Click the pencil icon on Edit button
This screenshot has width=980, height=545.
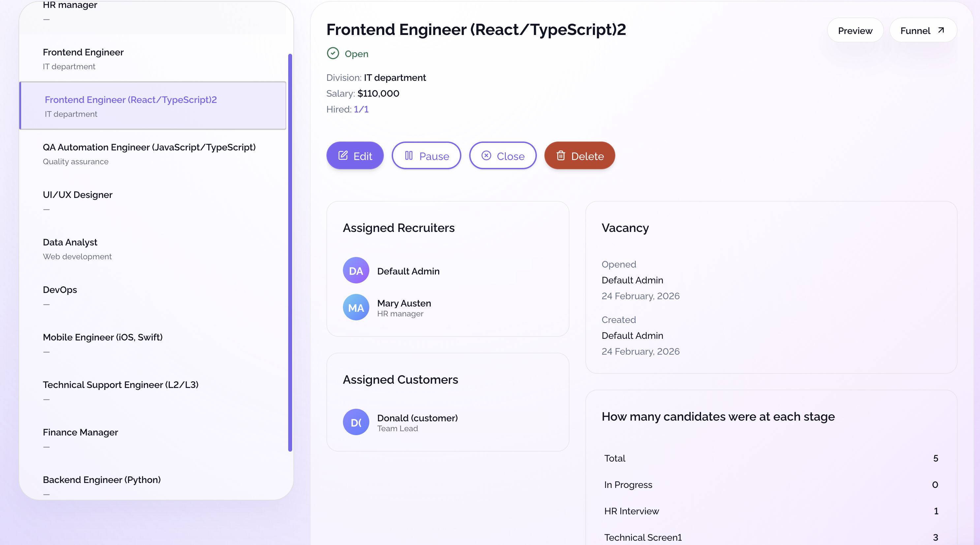(x=343, y=155)
